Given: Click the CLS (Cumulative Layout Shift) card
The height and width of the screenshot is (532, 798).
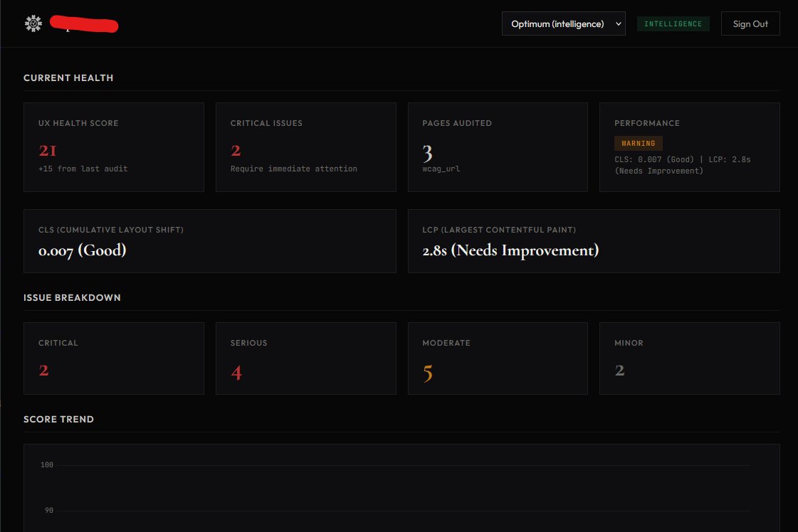Looking at the screenshot, I should tap(210, 240).
